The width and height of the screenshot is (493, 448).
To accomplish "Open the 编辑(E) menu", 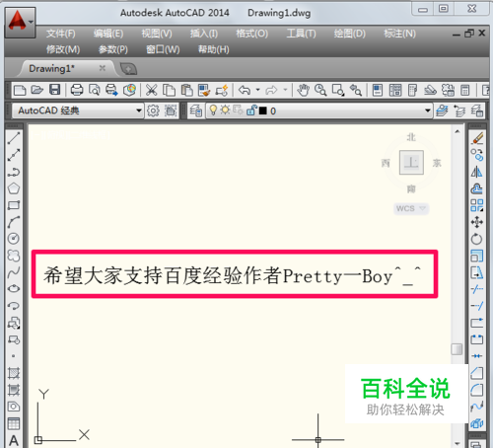I will [108, 34].
